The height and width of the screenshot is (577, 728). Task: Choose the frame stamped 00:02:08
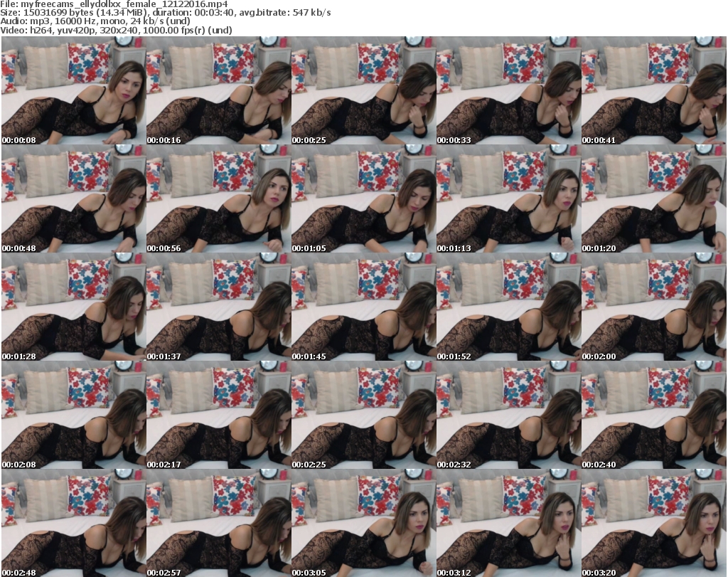[74, 415]
